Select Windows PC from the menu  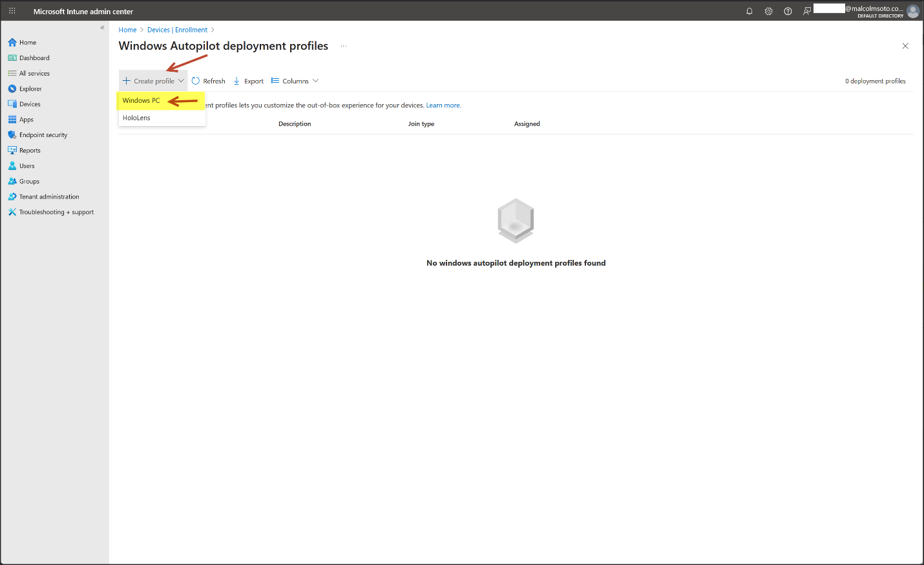click(142, 101)
